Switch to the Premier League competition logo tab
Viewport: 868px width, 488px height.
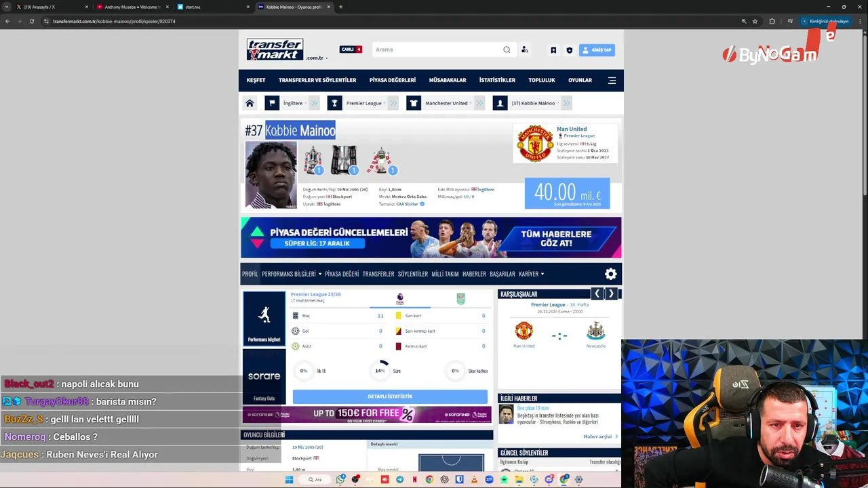(399, 299)
